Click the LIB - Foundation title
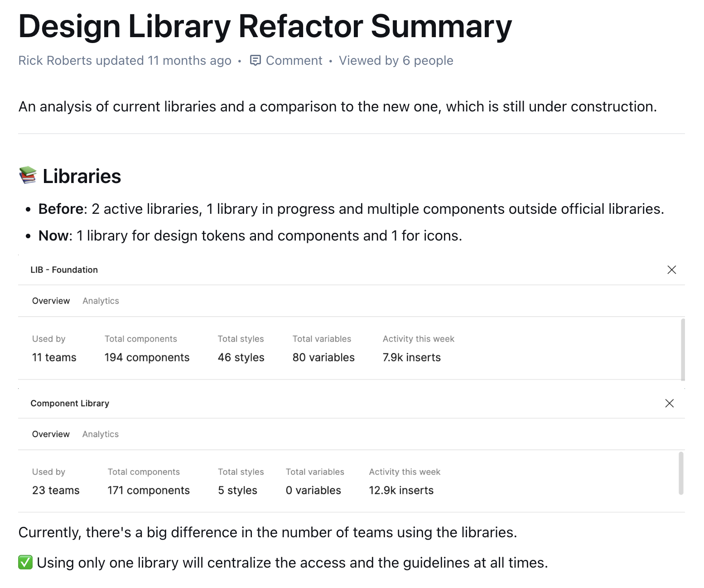 (64, 270)
